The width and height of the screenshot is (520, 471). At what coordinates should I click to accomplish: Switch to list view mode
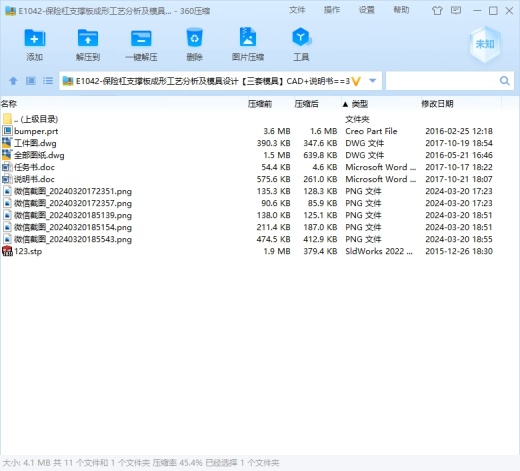(48, 81)
